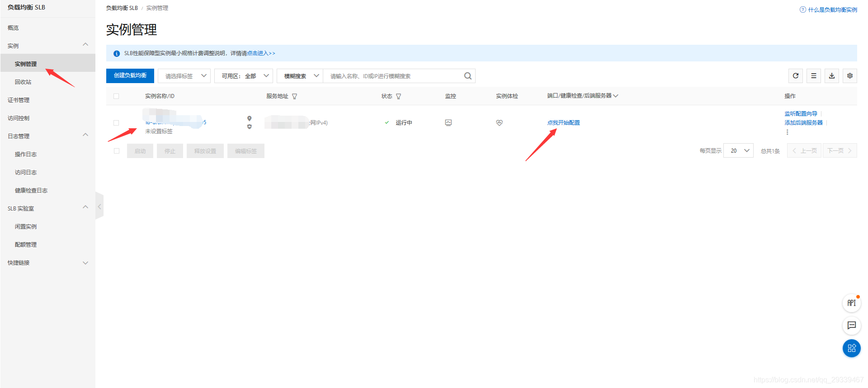Image resolution: width=868 pixels, height=388 pixels.
Task: Select all instances with the header checkbox
Action: 116,96
